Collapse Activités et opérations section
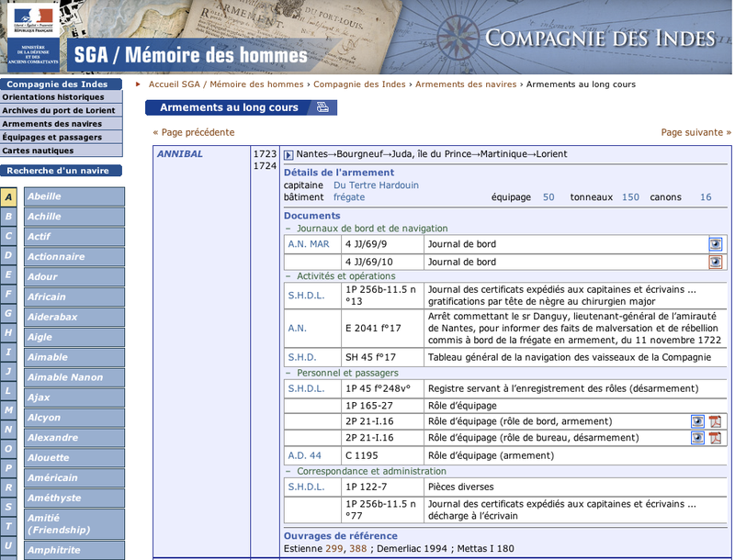 pos(288,276)
